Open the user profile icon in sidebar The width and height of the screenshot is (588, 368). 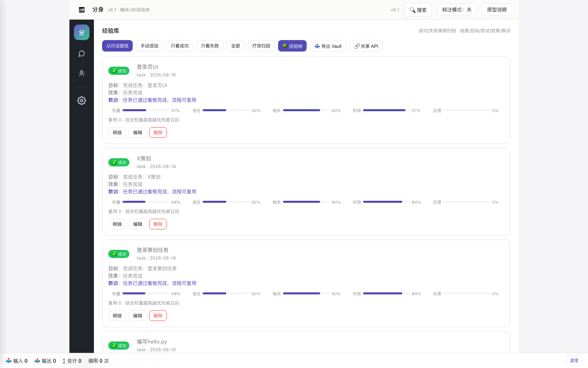click(x=82, y=73)
